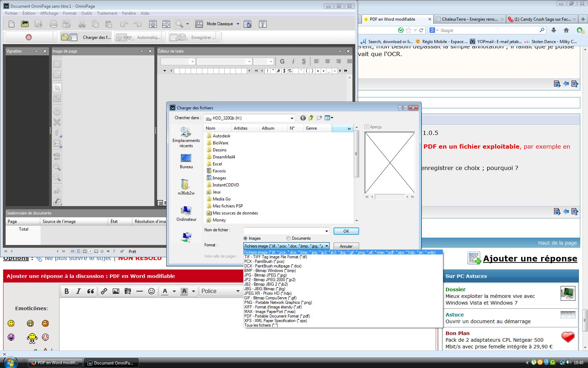The image size is (588, 368).
Task: Click the Print icon in OmniPage toolbar
Action: (53, 24)
